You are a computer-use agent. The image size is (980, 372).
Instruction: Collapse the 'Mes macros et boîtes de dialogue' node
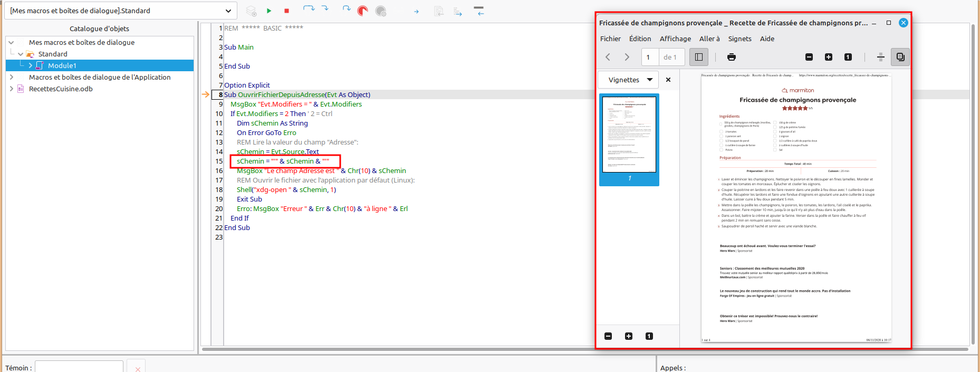[11, 42]
